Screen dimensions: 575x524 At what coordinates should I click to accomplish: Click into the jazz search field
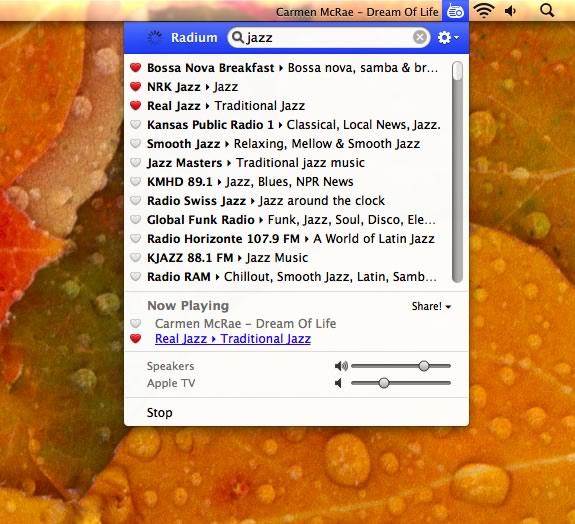(329, 37)
